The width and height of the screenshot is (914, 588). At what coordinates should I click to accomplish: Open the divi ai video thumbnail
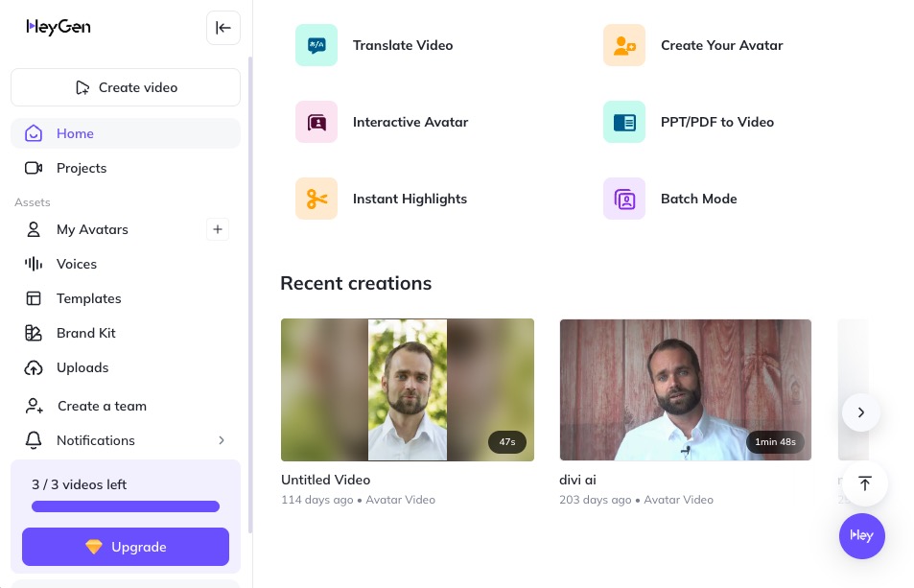point(686,389)
